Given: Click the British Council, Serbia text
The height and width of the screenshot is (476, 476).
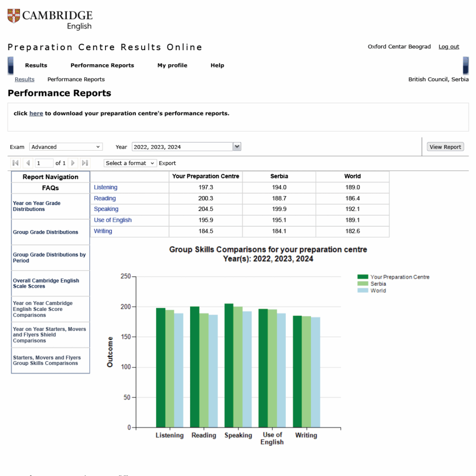Looking at the screenshot, I should coord(438,79).
